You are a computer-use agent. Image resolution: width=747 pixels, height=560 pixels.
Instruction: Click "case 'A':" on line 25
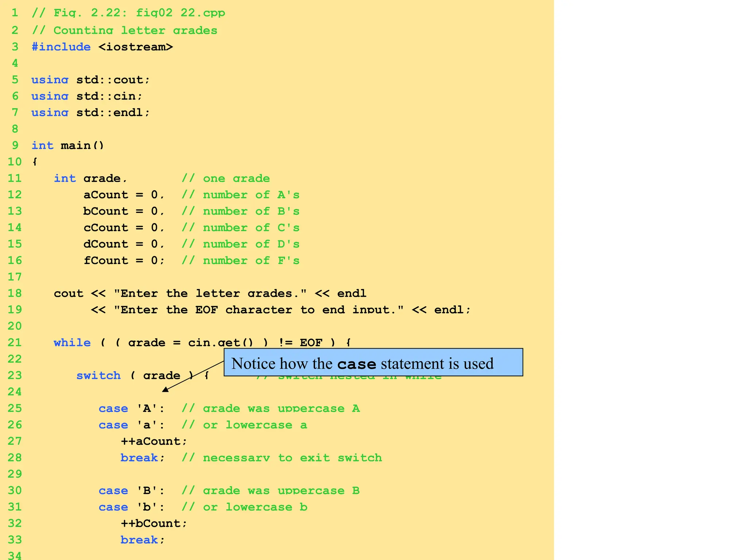click(x=132, y=408)
